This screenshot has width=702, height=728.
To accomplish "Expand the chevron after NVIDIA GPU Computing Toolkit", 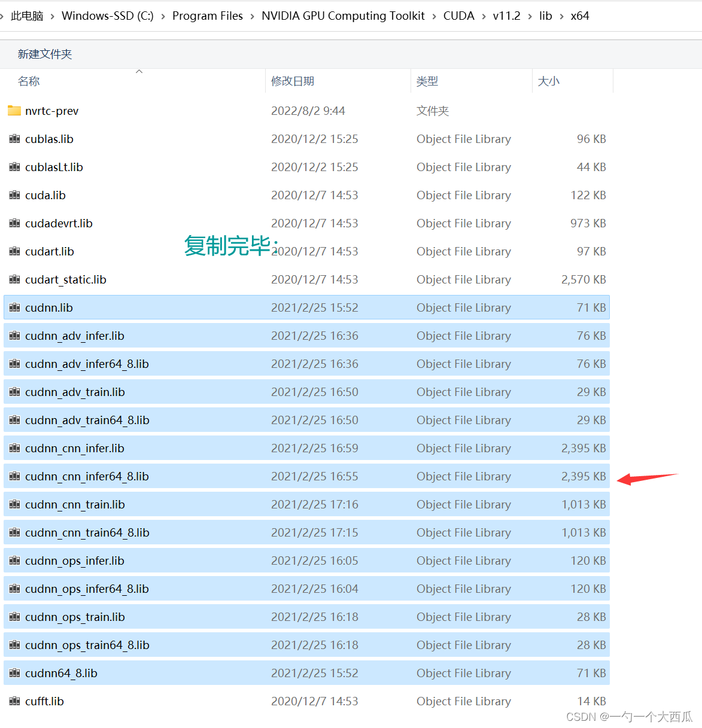I will coord(434,16).
